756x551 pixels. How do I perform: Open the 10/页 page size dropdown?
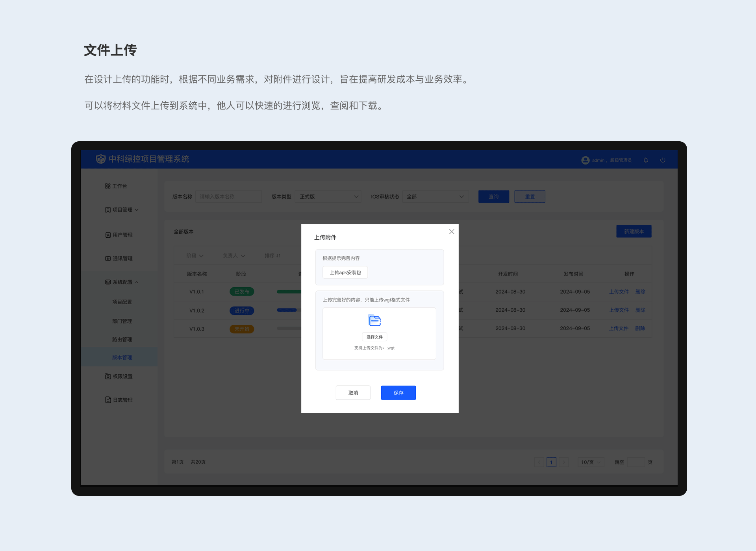click(x=591, y=462)
